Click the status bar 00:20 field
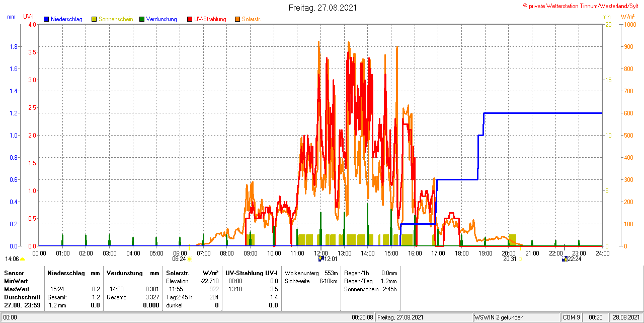Screen dimensions: 644x323 click(x=596, y=317)
